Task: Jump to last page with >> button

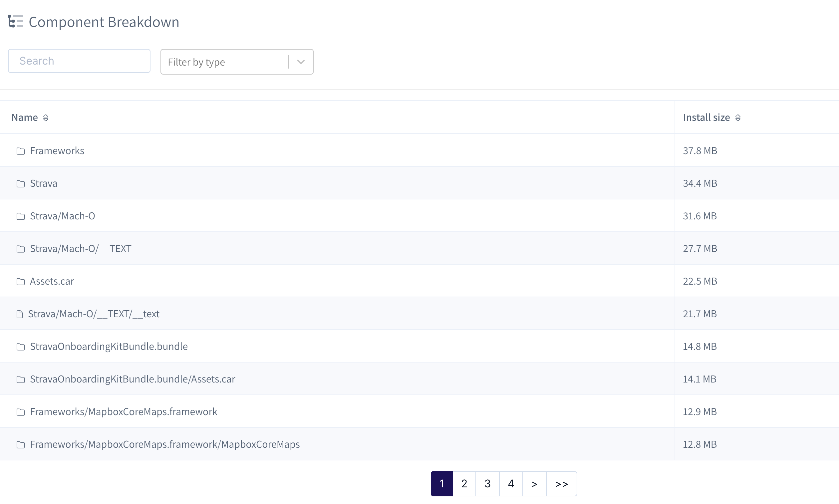Action: click(x=561, y=484)
